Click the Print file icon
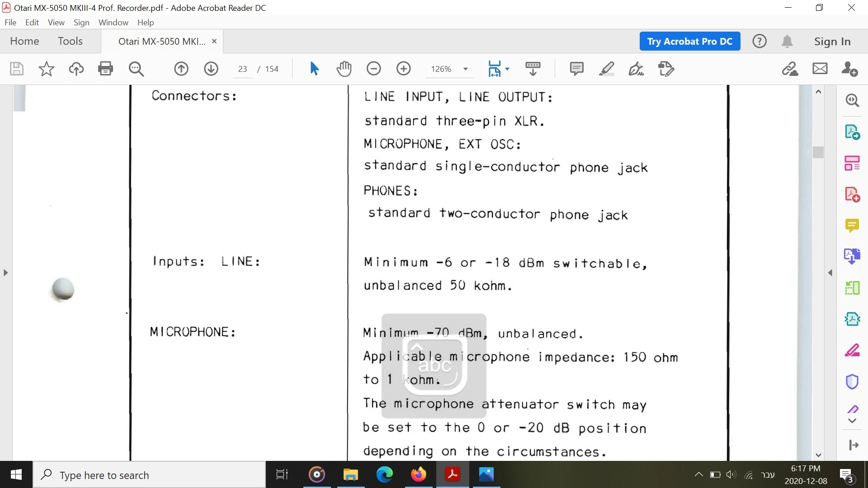 105,69
